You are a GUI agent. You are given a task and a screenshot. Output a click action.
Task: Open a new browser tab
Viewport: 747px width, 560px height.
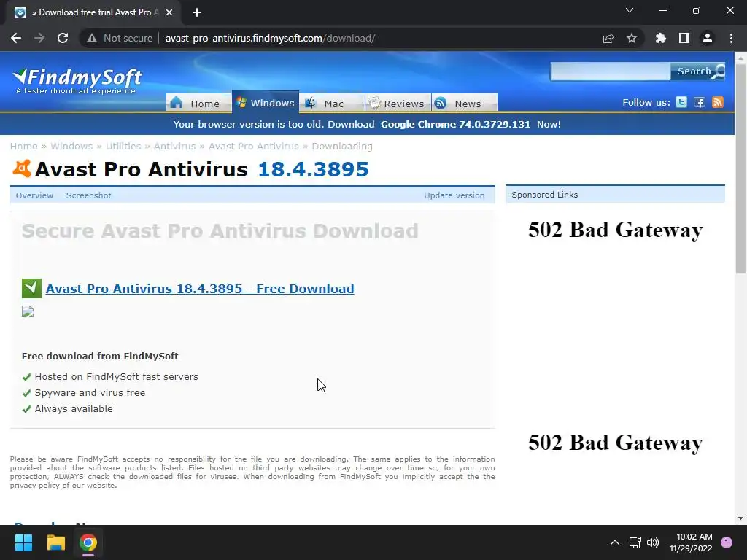point(197,12)
